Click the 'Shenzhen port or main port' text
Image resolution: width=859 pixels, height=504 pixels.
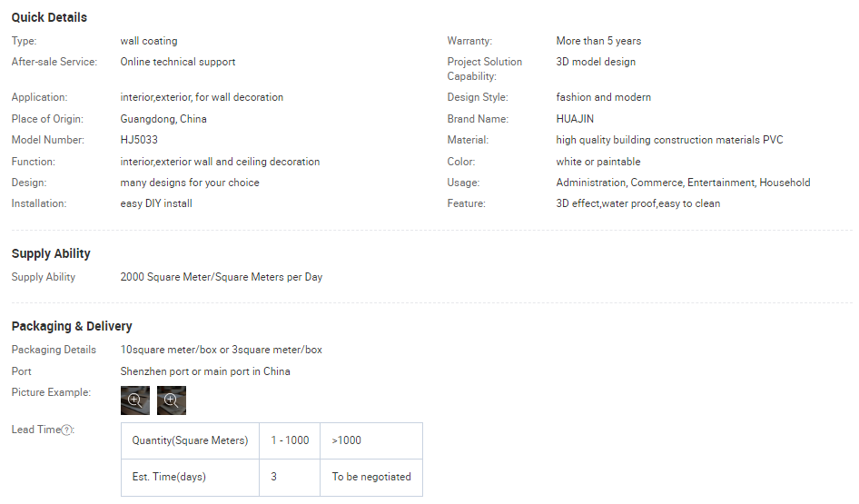[205, 371]
